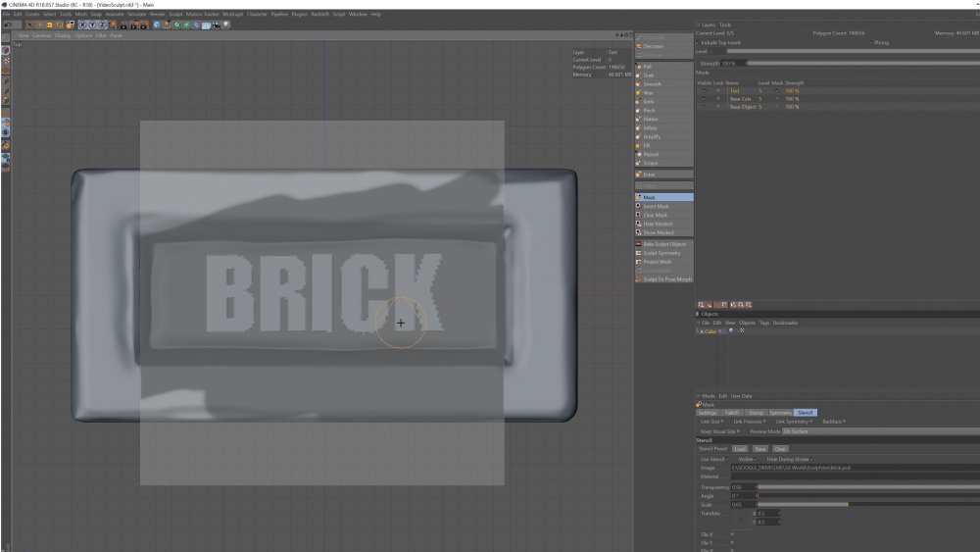This screenshot has width=980, height=552.
Task: Select the Pull sculpt brush
Action: (x=663, y=67)
